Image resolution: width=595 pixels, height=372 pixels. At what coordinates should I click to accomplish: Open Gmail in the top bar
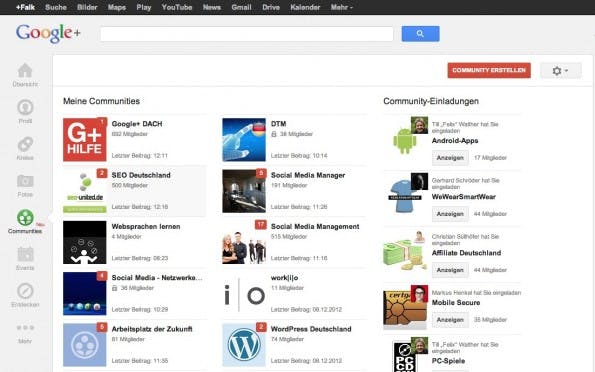pyautogui.click(x=241, y=7)
